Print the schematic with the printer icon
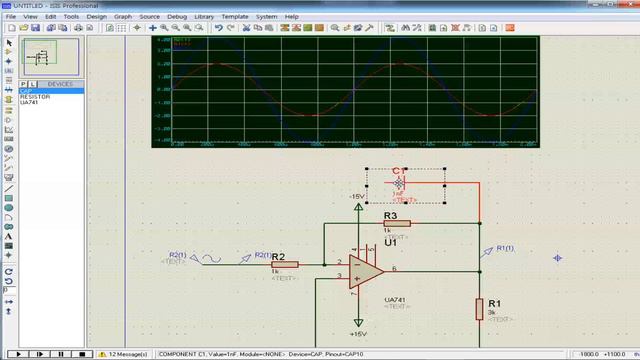Viewport: 640px width, 360px height. [78, 28]
